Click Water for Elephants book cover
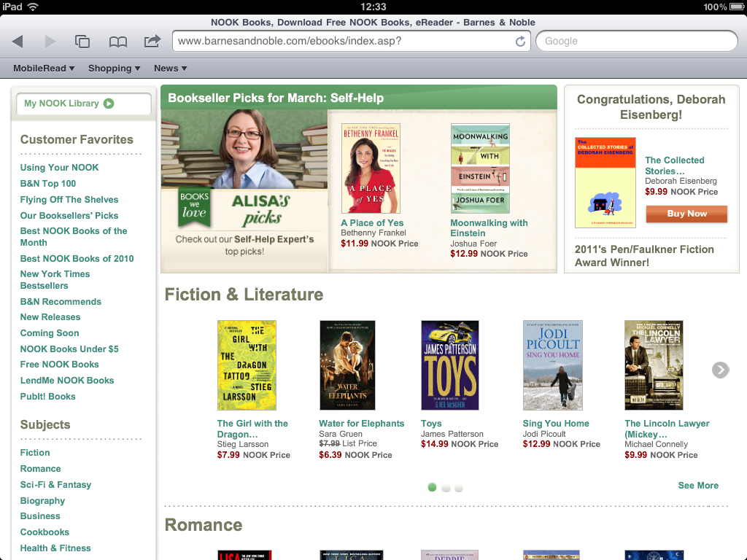The image size is (747, 560). [x=347, y=365]
